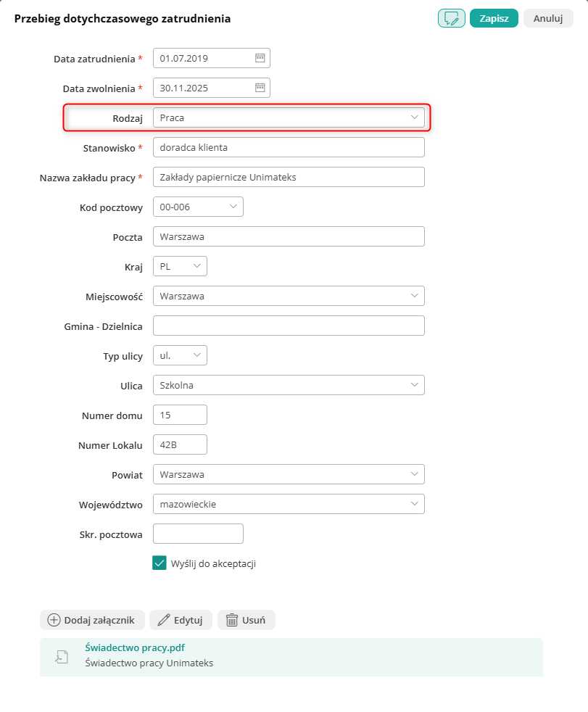
Task: Cancel with the Anuluj button
Action: (x=548, y=18)
